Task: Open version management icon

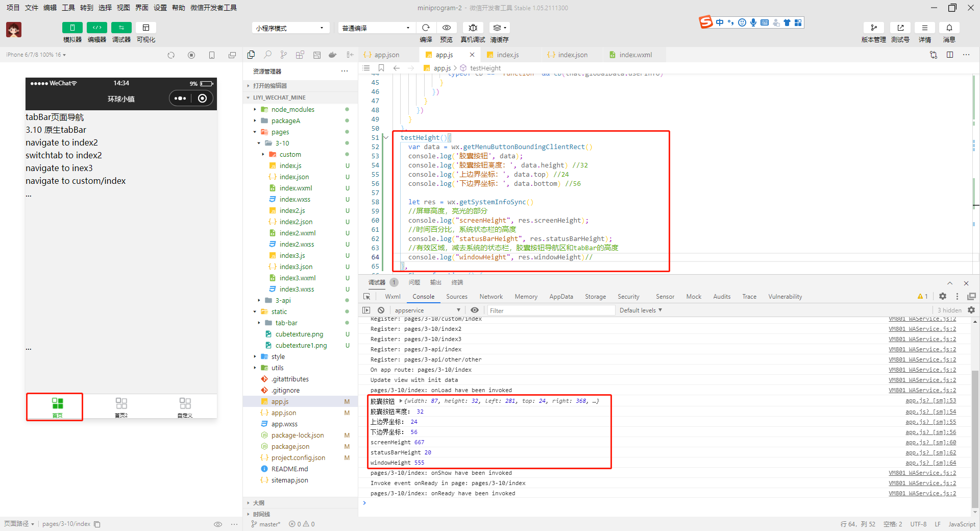Action: (x=874, y=28)
